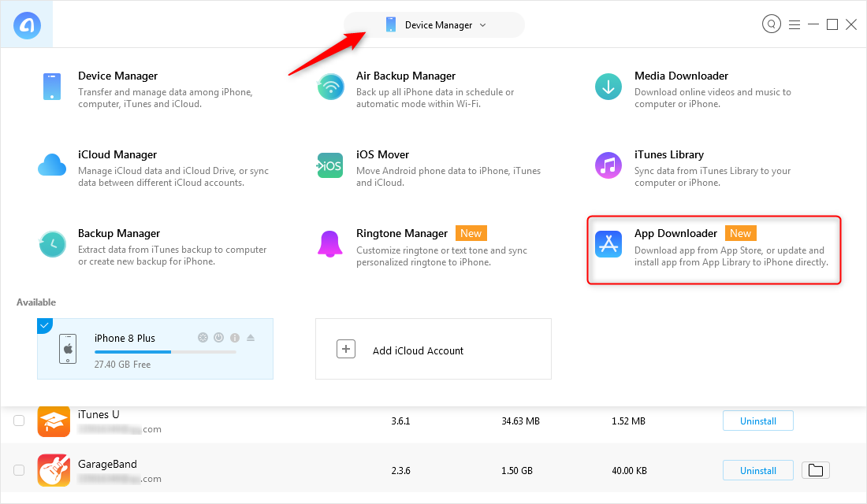Click the New badge beside App Downloader
The width and height of the screenshot is (867, 504).
pos(740,233)
